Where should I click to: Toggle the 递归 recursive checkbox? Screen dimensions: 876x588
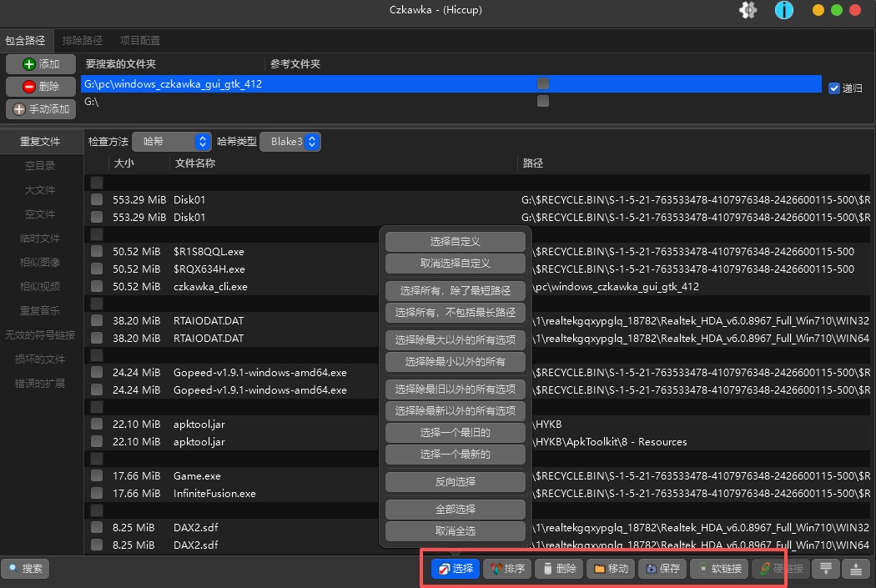pyautogui.click(x=833, y=88)
